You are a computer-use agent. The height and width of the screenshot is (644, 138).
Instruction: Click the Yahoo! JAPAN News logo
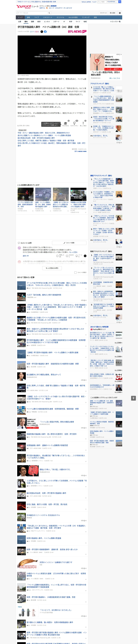click(27, 7)
